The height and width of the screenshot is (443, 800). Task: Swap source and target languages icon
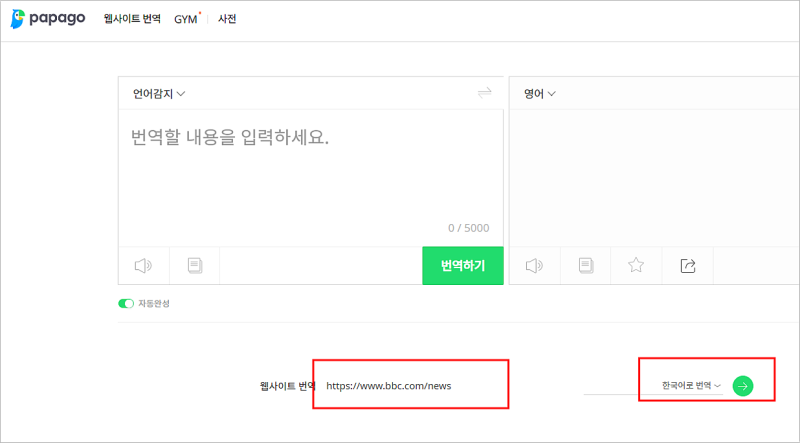point(484,92)
